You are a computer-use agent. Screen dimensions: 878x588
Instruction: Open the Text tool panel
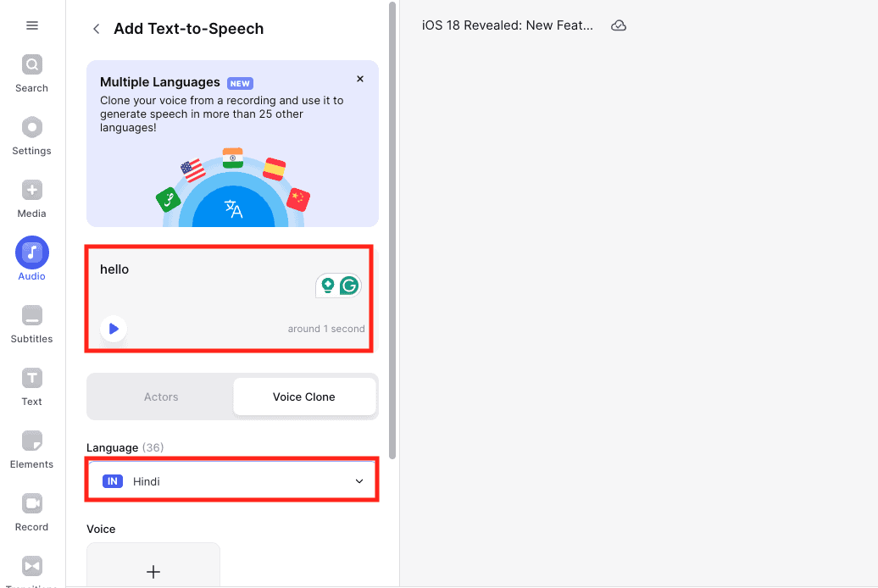coord(32,386)
